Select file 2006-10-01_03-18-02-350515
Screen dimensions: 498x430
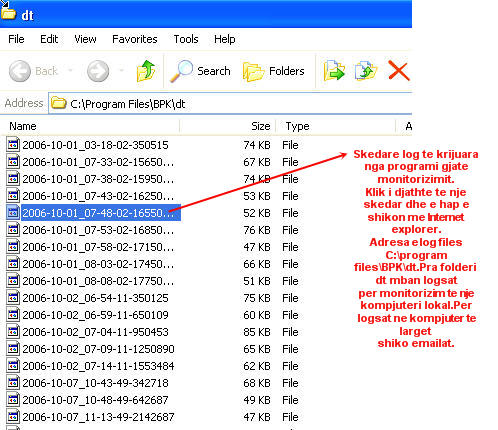click(x=95, y=145)
